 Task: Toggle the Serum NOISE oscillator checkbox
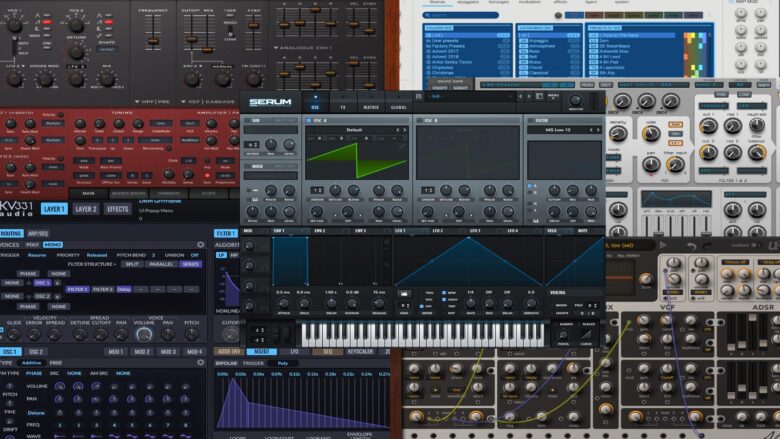tap(248, 167)
